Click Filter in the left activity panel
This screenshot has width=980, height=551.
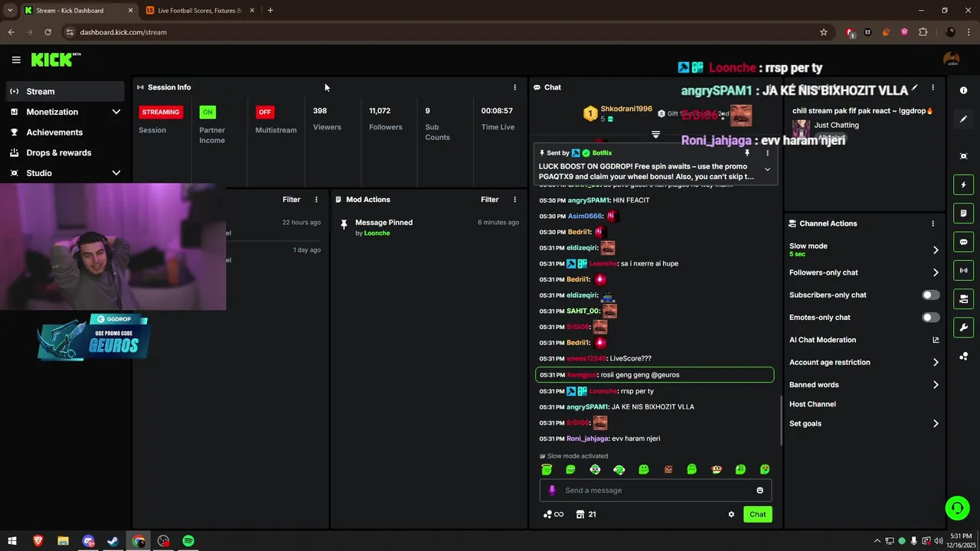(292, 200)
